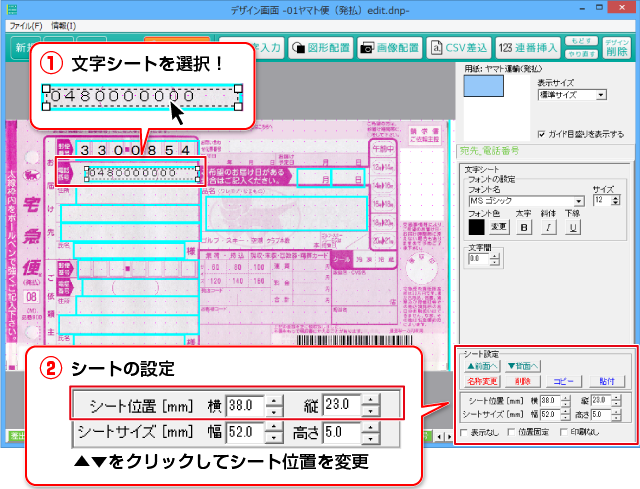
Task: Click the blue 用紙 paper thumbnail
Action: pyautogui.click(x=484, y=86)
